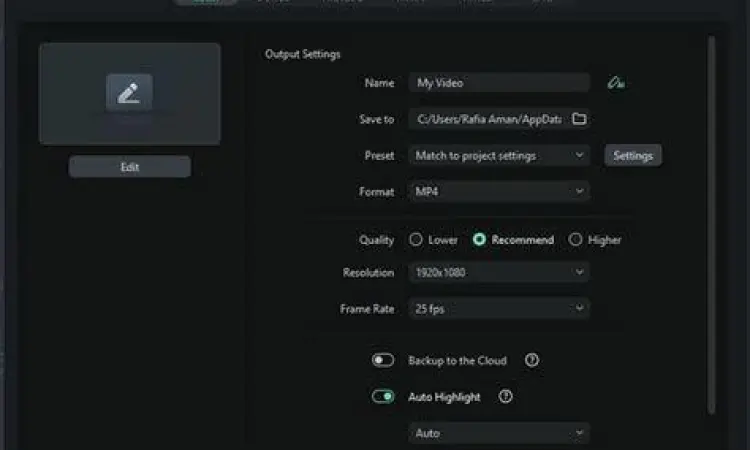750x450 pixels.
Task: Click the pencil edit icon on thumbnail
Action: [x=129, y=93]
